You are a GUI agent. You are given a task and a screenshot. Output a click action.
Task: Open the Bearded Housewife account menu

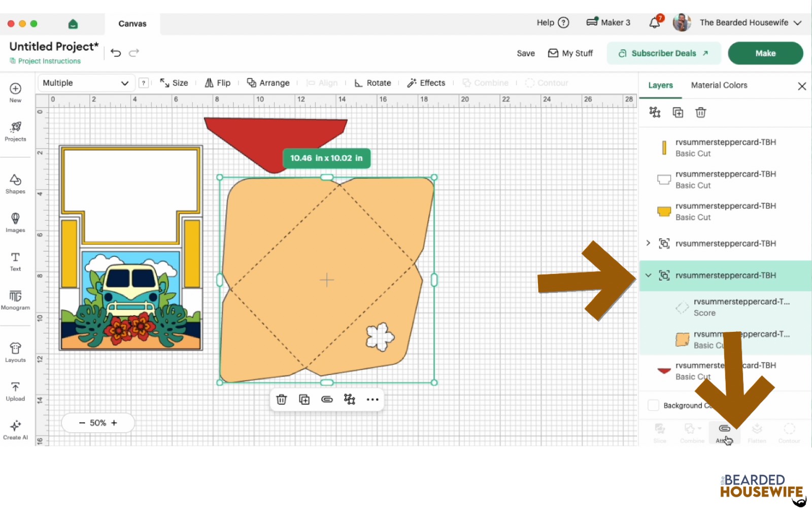(x=751, y=22)
